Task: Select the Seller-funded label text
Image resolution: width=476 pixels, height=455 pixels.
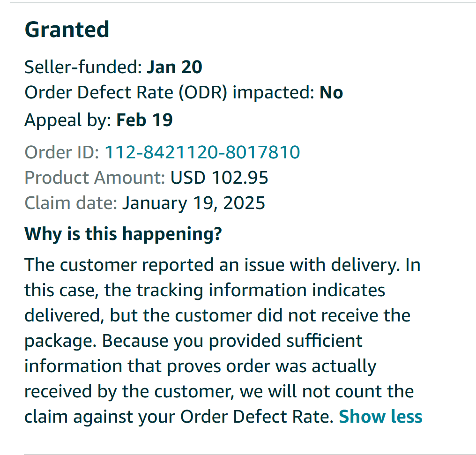Action: tap(83, 67)
